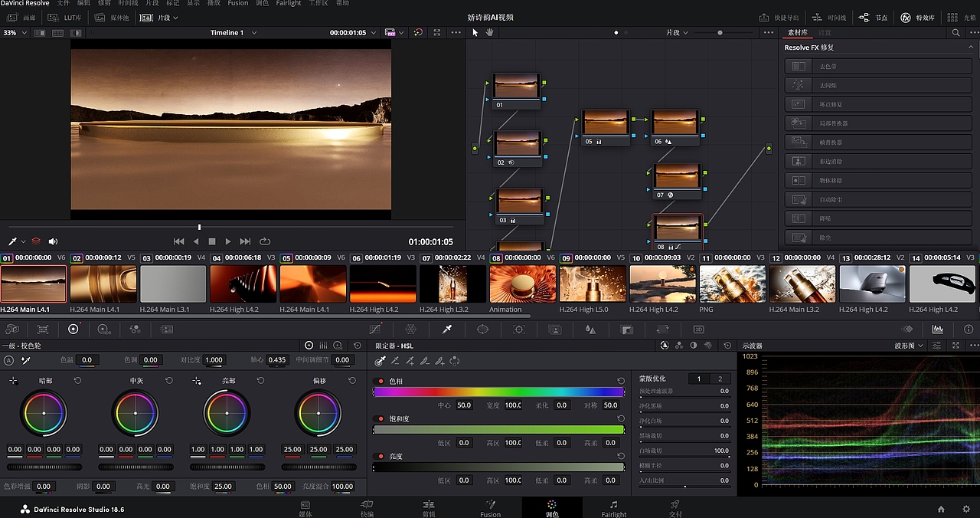980x518 pixels.
Task: Open the Tracker palette icon
Action: pyautogui.click(x=519, y=329)
